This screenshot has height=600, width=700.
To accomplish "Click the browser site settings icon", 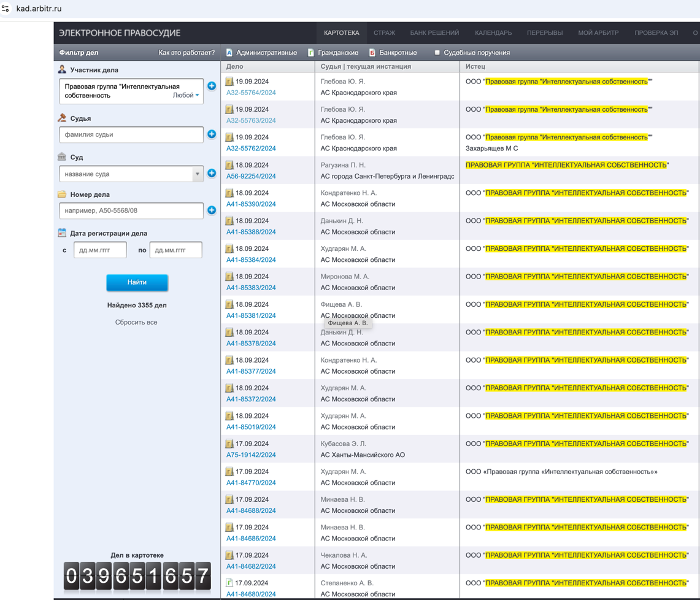I will (x=6, y=9).
